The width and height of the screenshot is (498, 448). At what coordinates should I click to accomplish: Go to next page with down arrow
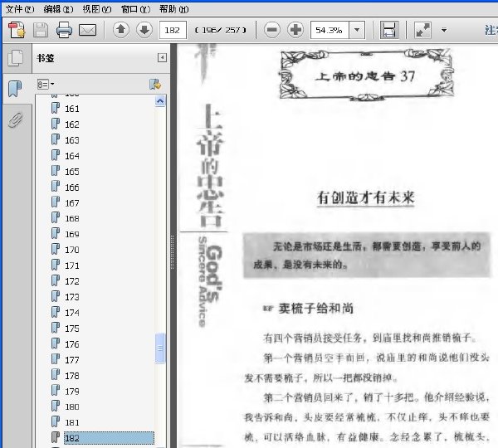(x=144, y=30)
